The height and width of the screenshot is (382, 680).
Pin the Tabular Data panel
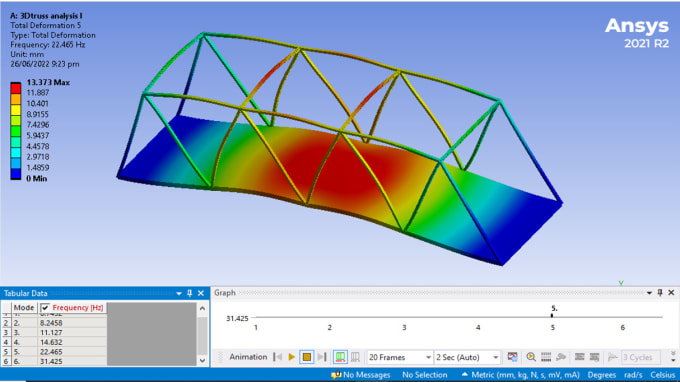[190, 294]
